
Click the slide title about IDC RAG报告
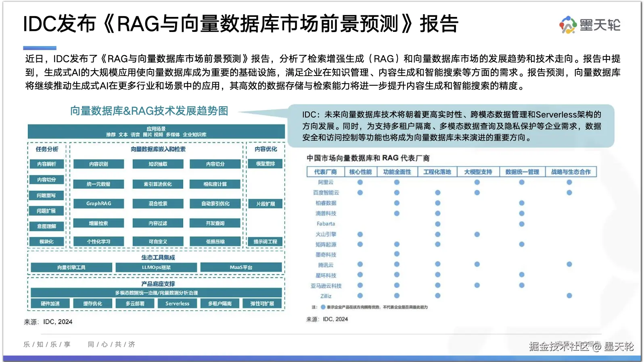pos(241,24)
